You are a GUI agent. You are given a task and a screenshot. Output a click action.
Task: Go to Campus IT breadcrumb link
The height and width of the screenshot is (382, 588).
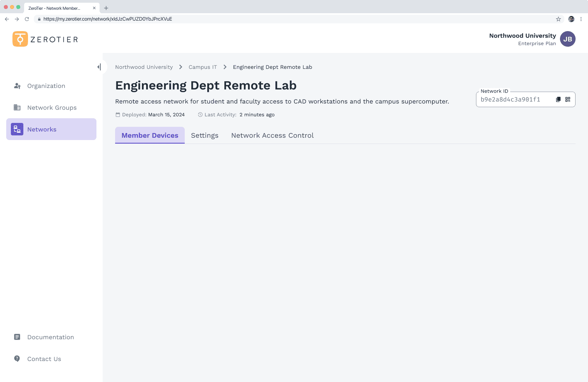coord(203,67)
